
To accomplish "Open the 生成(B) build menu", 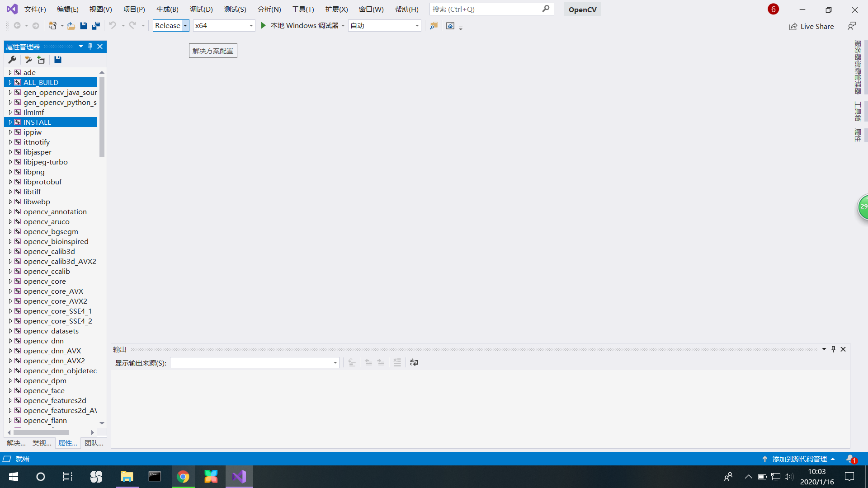I will coord(167,9).
